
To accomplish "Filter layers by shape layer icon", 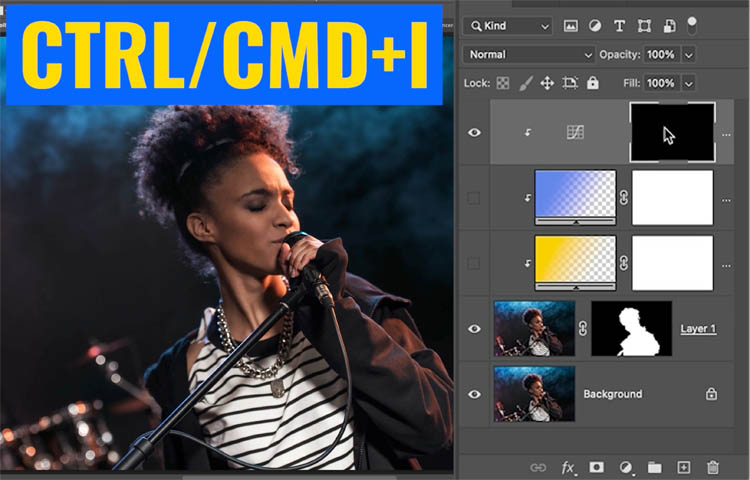I will pyautogui.click(x=644, y=26).
